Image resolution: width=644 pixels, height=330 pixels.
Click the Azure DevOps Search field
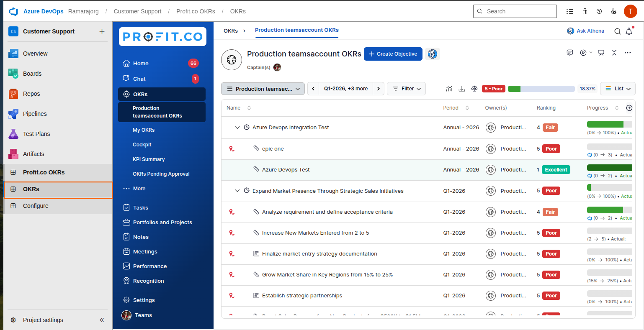515,11
